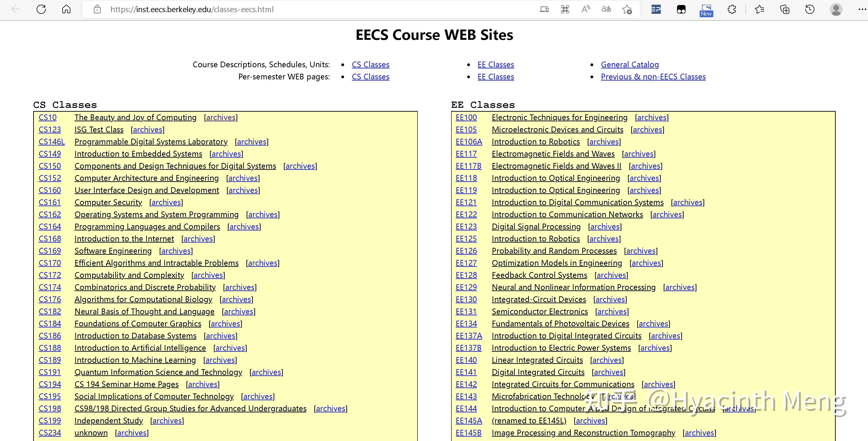View site information lock icon
This screenshot has height=441, width=868.
click(97, 9)
